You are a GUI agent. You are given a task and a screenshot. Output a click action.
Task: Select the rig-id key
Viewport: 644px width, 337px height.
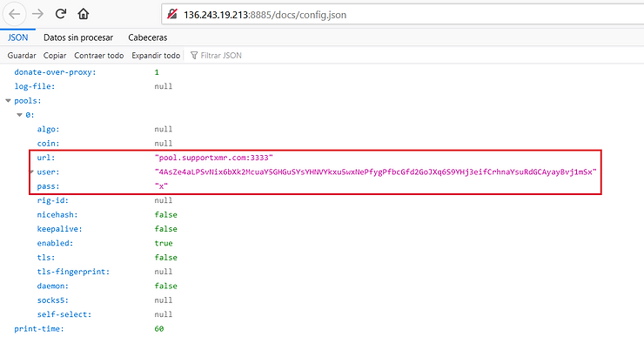pyautogui.click(x=52, y=200)
